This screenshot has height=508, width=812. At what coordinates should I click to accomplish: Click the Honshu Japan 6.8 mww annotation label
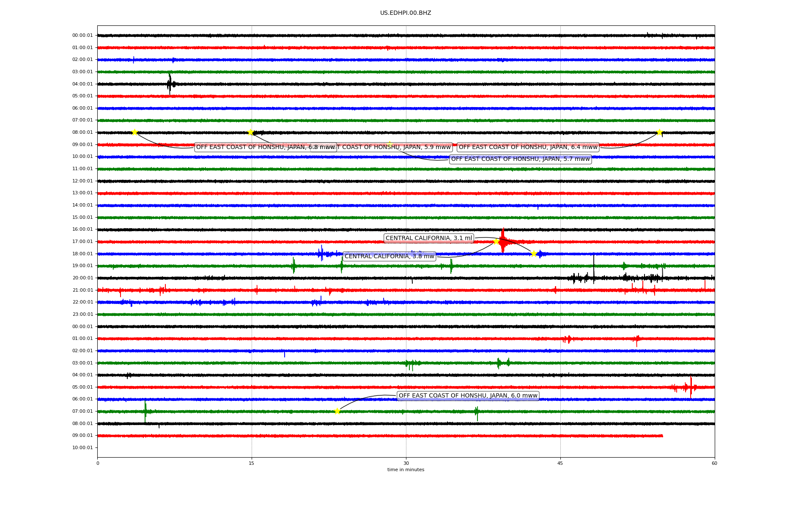(254, 147)
